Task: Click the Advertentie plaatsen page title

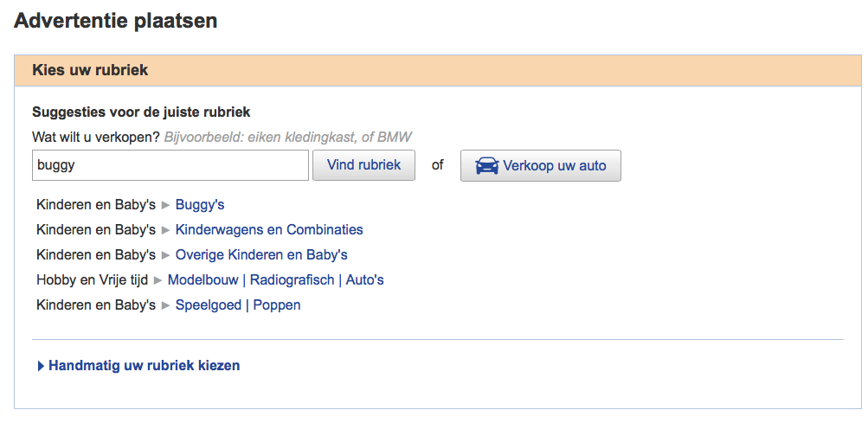Action: click(116, 21)
